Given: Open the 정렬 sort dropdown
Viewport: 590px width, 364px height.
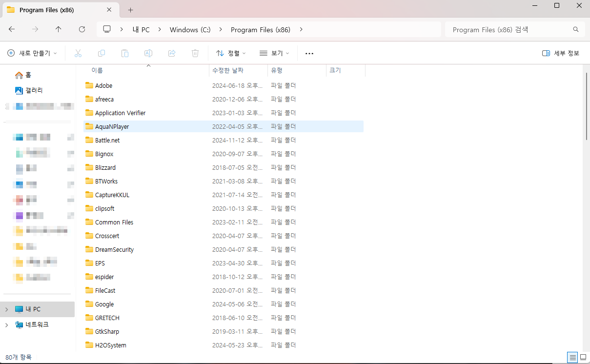Looking at the screenshot, I should [x=231, y=53].
